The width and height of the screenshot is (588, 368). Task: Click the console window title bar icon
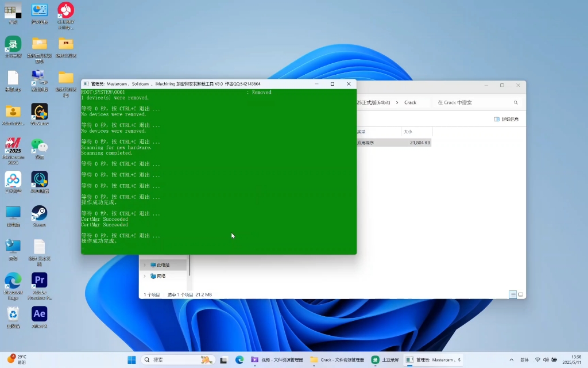pos(86,84)
